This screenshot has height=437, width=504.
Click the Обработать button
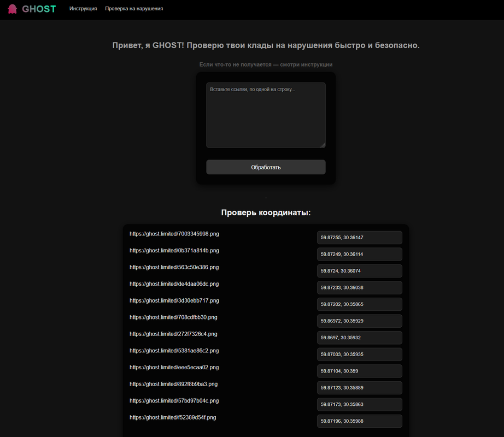tap(266, 167)
